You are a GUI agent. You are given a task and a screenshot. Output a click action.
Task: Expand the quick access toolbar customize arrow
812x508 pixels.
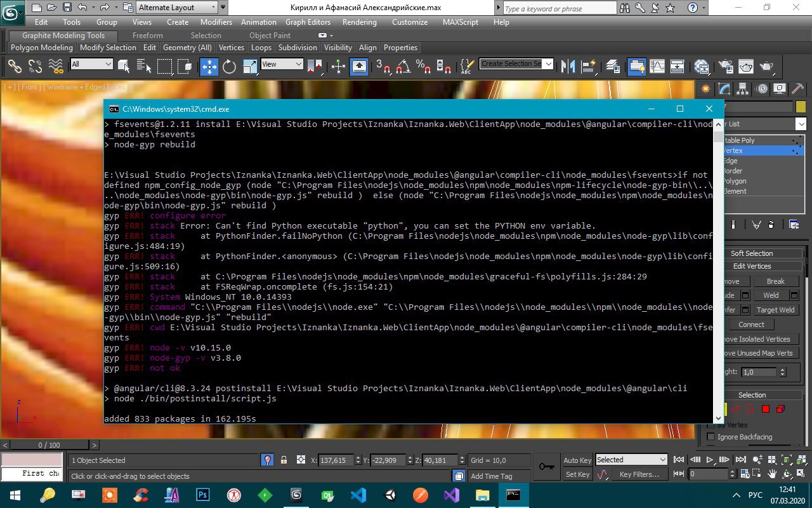click(222, 8)
